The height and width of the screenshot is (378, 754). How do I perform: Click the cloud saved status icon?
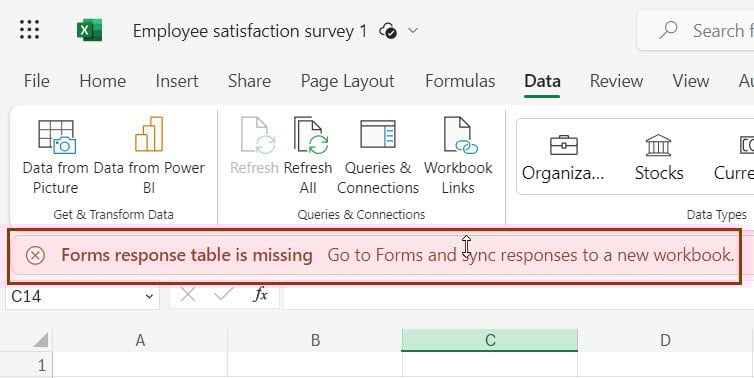point(388,31)
